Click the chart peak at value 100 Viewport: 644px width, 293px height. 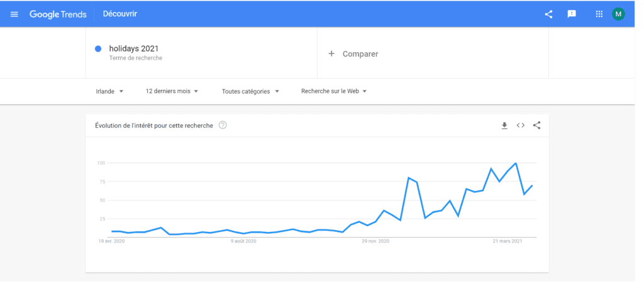[516, 163]
